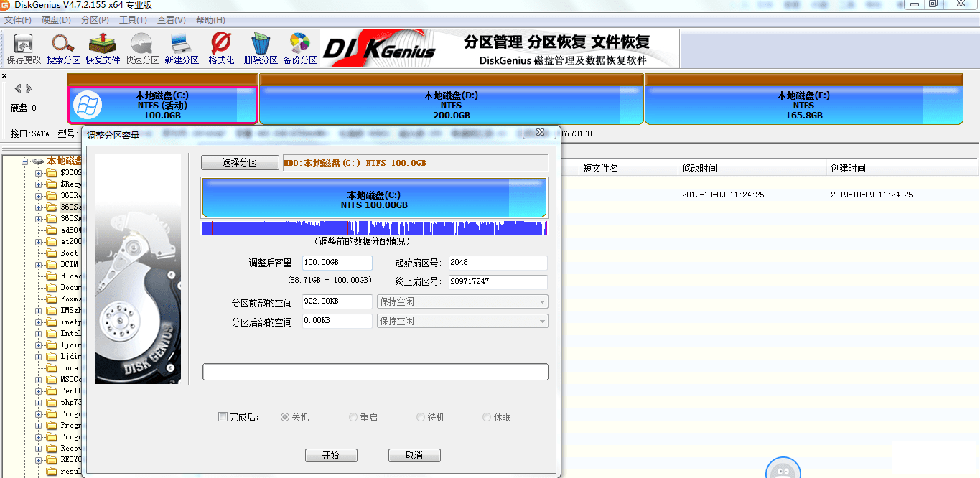980x478 pixels.
Task: Click the folder icon of php73
Action: (x=52, y=403)
